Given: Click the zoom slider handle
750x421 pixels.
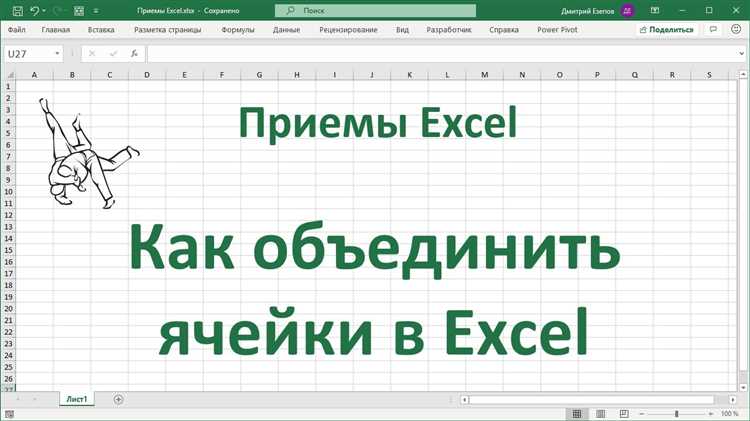Looking at the screenshot, I should [676, 414].
